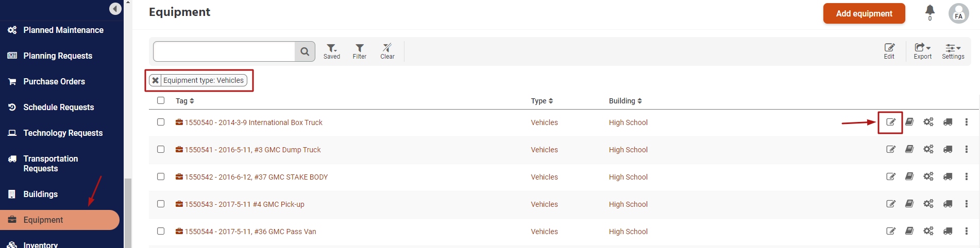The width and height of the screenshot is (980, 248).
Task: Open the notifications bell
Action: tap(930, 10)
